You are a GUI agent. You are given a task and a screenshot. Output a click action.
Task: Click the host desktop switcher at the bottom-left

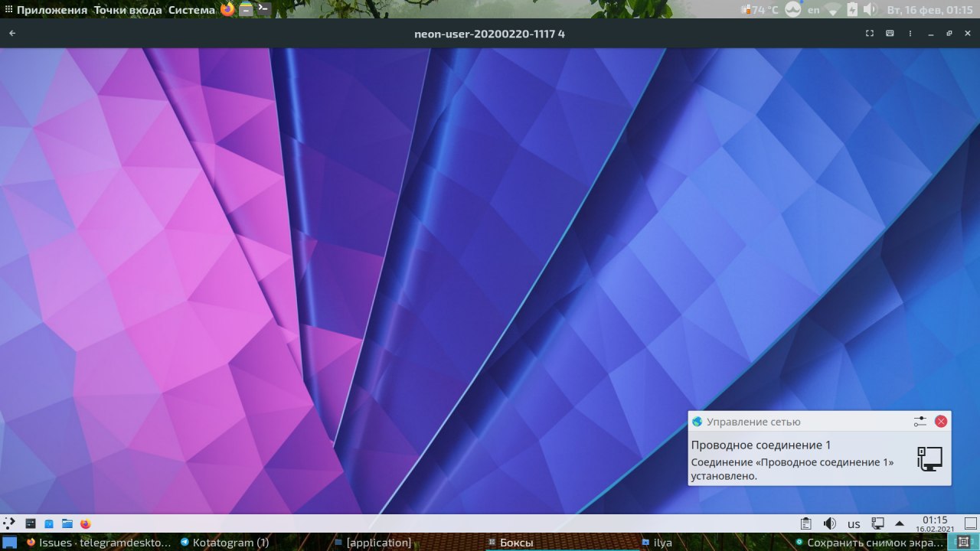(9, 543)
